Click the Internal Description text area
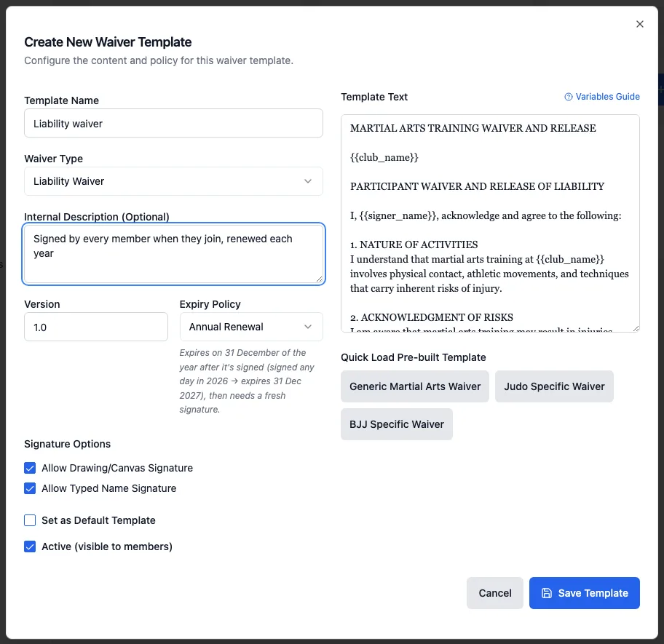 coord(173,254)
